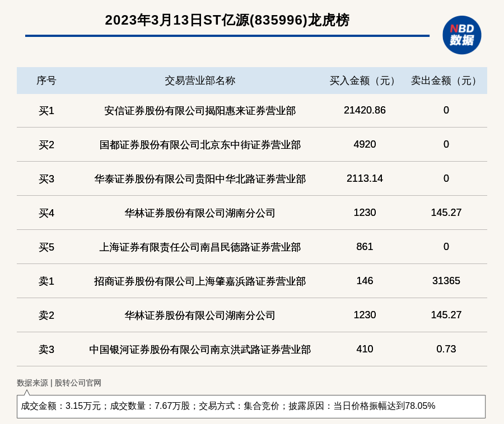Screen dimensions: 504x424
Task: Select the 买1 row label
Action: coord(46,111)
